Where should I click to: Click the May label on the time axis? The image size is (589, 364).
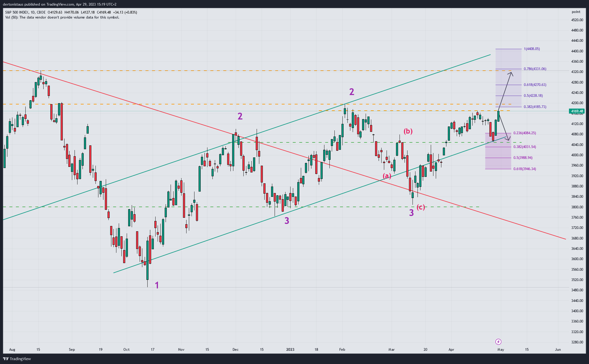click(501, 350)
